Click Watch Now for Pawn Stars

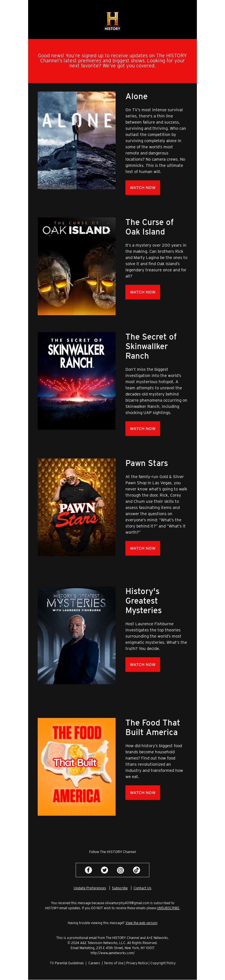[x=142, y=548]
